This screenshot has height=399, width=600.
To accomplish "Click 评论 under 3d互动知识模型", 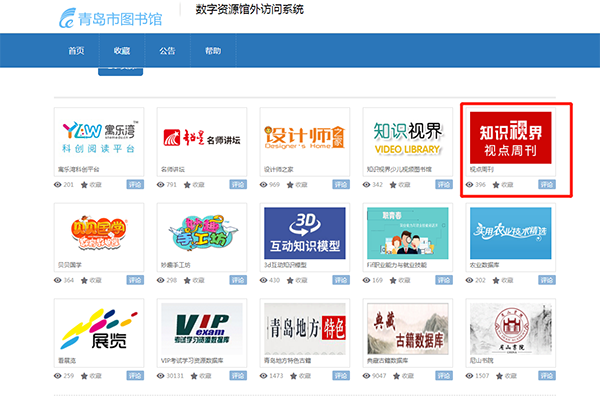I will (341, 280).
